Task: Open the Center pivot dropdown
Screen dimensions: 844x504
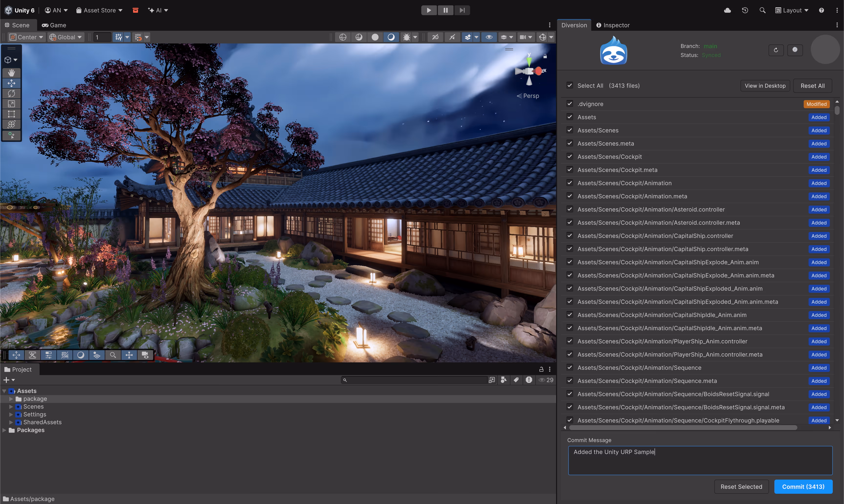Action: 26,37
